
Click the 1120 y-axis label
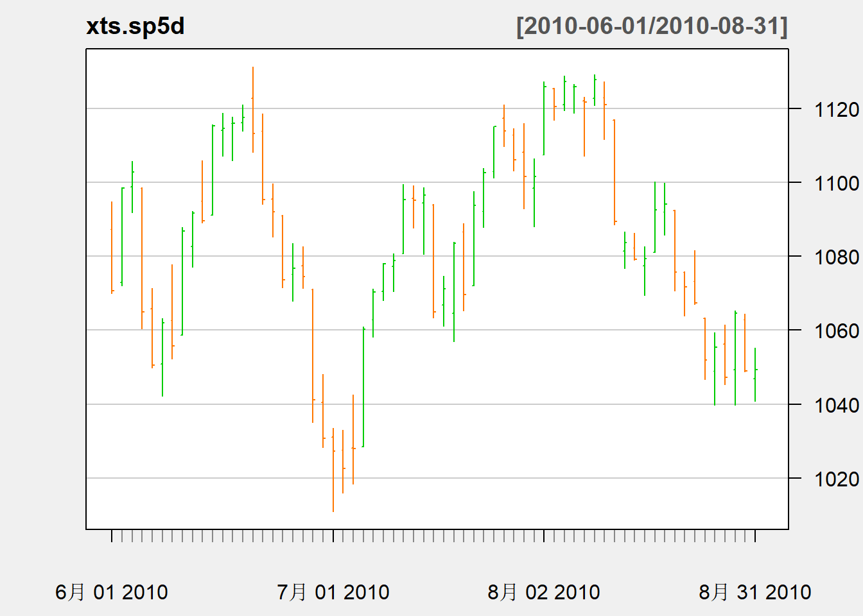tap(837, 110)
